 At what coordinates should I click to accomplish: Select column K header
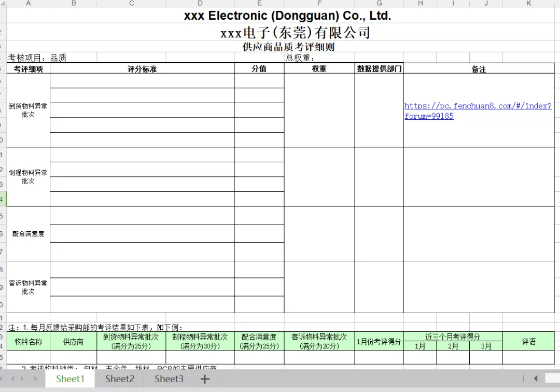528,3
